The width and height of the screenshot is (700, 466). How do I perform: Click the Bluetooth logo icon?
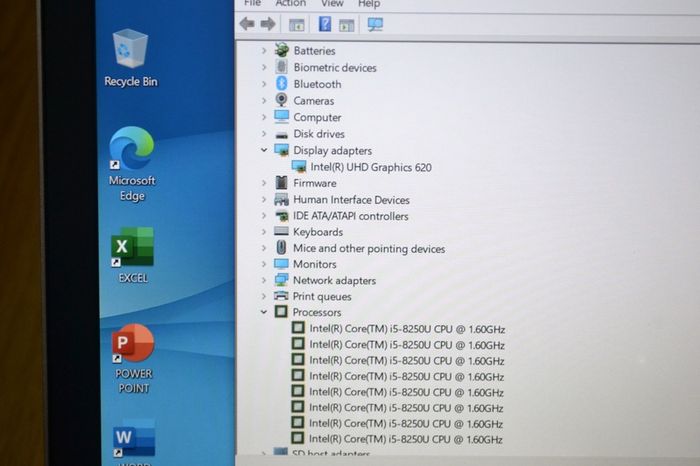tap(281, 83)
